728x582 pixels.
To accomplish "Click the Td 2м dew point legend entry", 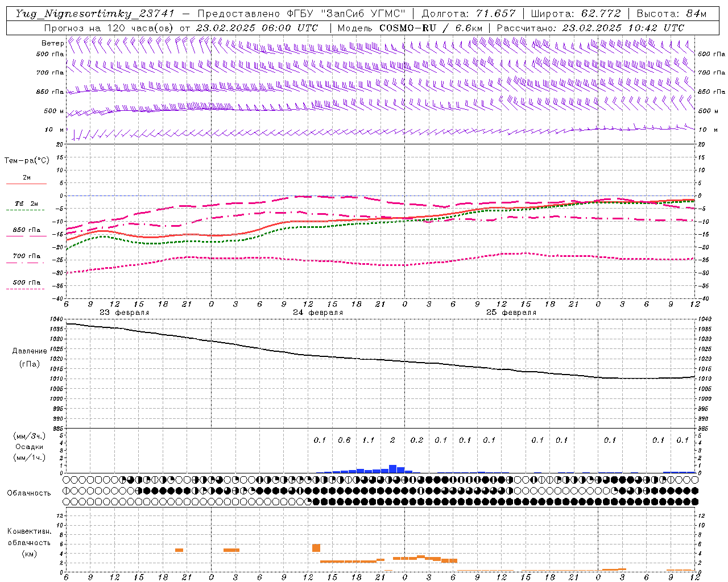I will tap(27, 204).
